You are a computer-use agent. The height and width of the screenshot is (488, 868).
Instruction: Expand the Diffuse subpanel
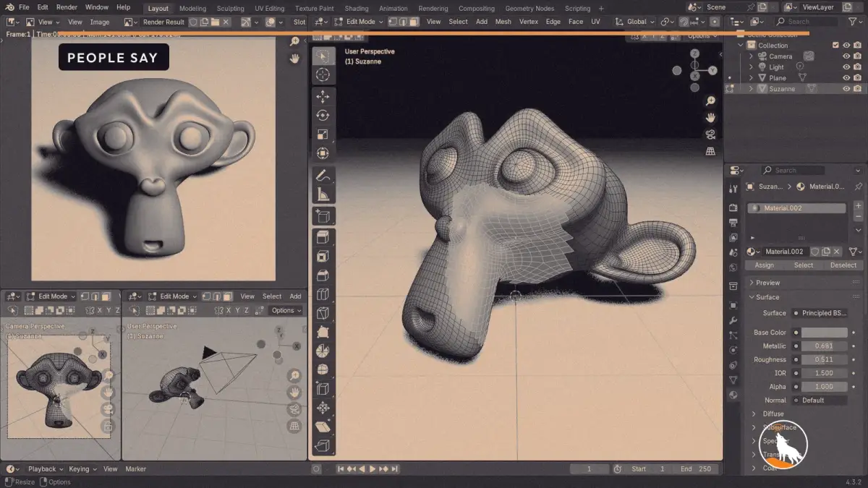pos(754,414)
